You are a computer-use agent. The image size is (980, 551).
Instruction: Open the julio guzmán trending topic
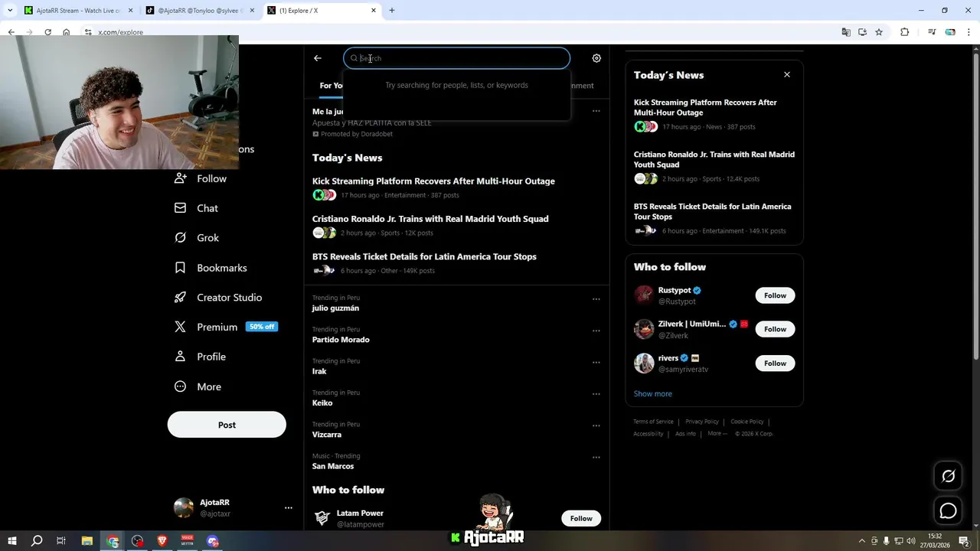pos(335,308)
